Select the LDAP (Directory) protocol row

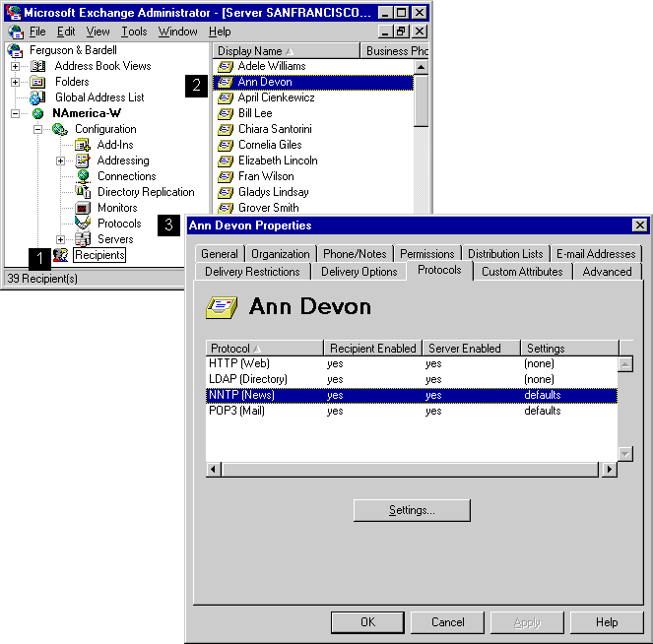point(412,379)
